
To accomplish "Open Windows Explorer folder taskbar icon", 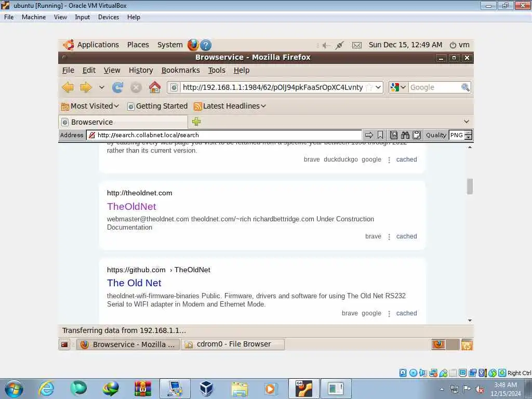I will pos(240,389).
